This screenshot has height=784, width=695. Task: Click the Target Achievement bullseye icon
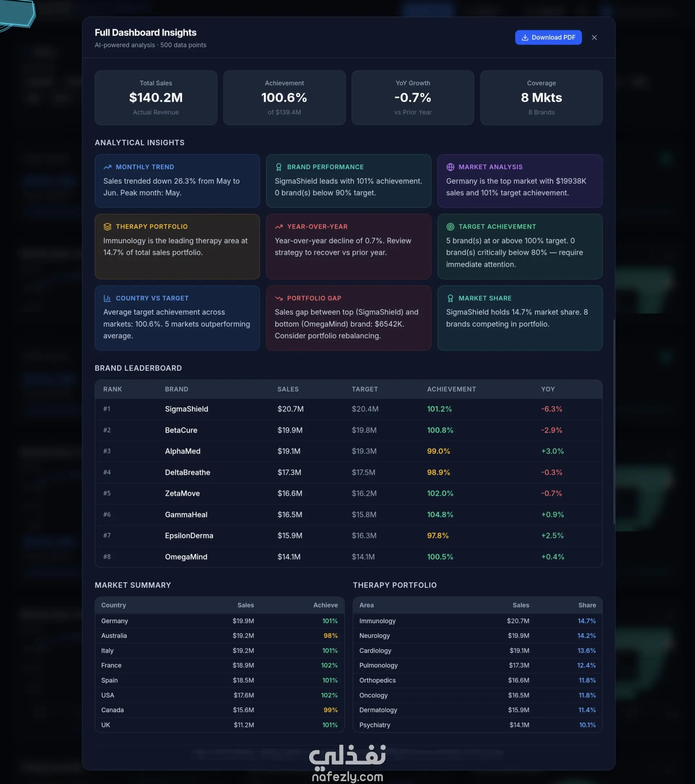point(450,227)
